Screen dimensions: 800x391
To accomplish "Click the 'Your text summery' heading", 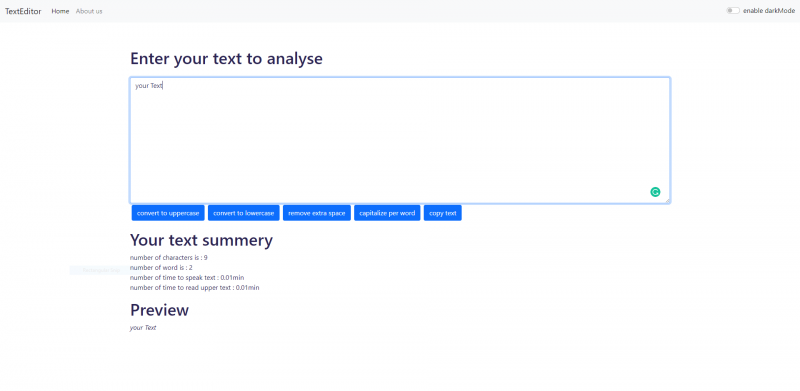I will point(202,240).
